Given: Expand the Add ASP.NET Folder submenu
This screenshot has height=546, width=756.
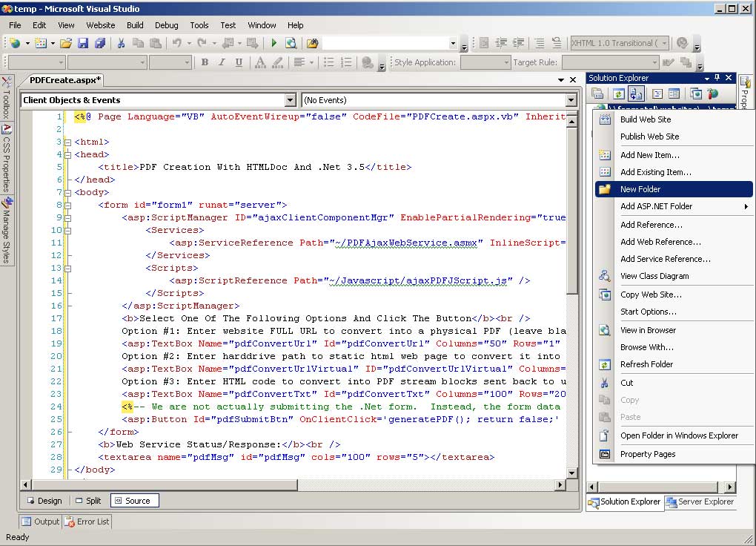Looking at the screenshot, I should coord(674,206).
